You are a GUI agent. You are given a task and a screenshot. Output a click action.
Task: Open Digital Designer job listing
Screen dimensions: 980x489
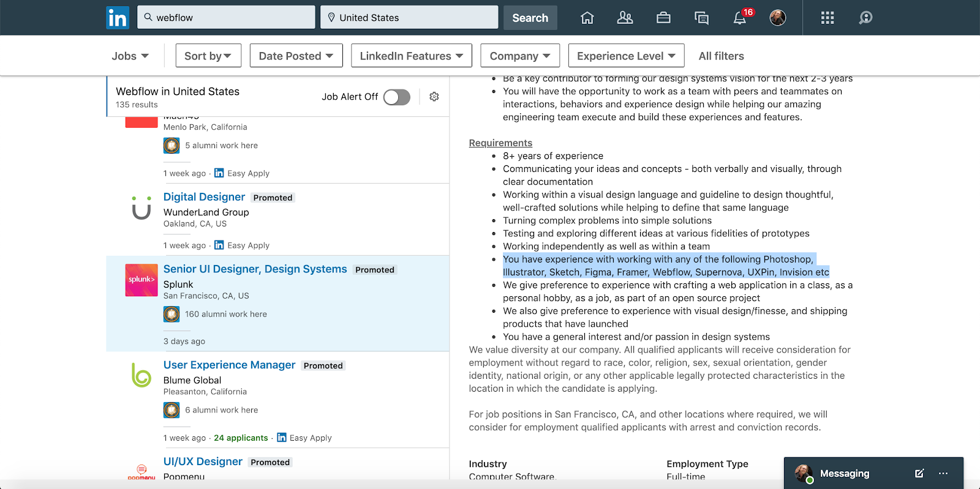[204, 197]
